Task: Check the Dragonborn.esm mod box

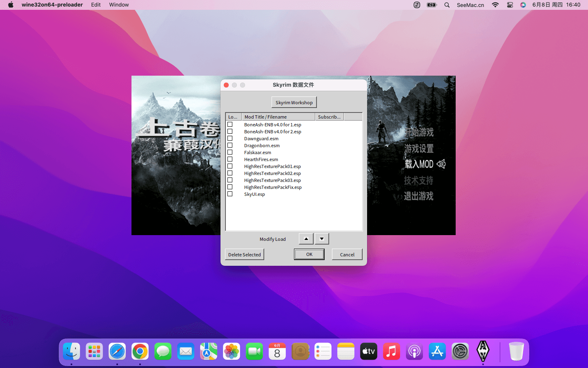Action: pyautogui.click(x=230, y=146)
